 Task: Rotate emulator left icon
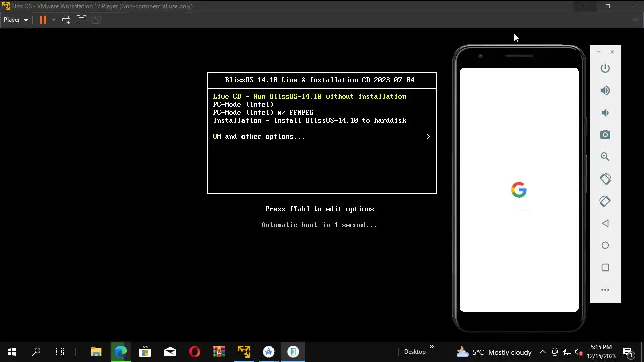[x=605, y=179]
